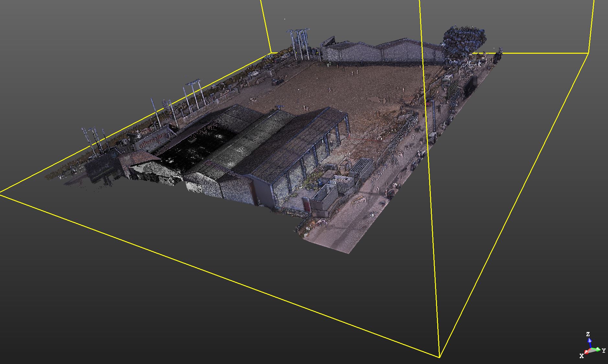This screenshot has width=608, height=364.
Task: Pick the floodlight poles at the left end
Action: coord(94,139)
